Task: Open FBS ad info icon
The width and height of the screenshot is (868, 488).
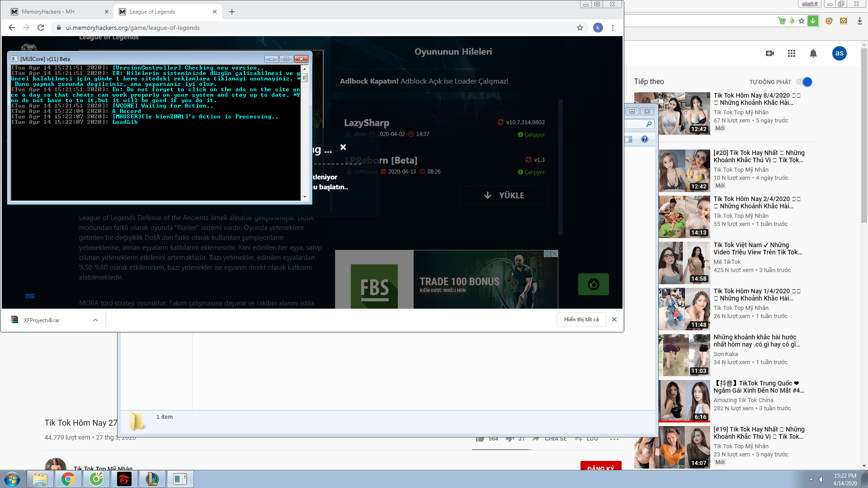Action: [x=547, y=254]
